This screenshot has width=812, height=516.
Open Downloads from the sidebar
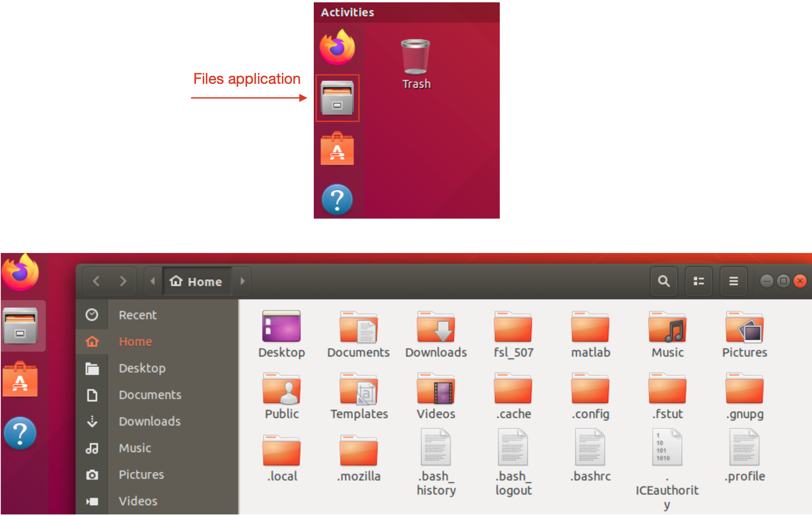click(x=149, y=421)
